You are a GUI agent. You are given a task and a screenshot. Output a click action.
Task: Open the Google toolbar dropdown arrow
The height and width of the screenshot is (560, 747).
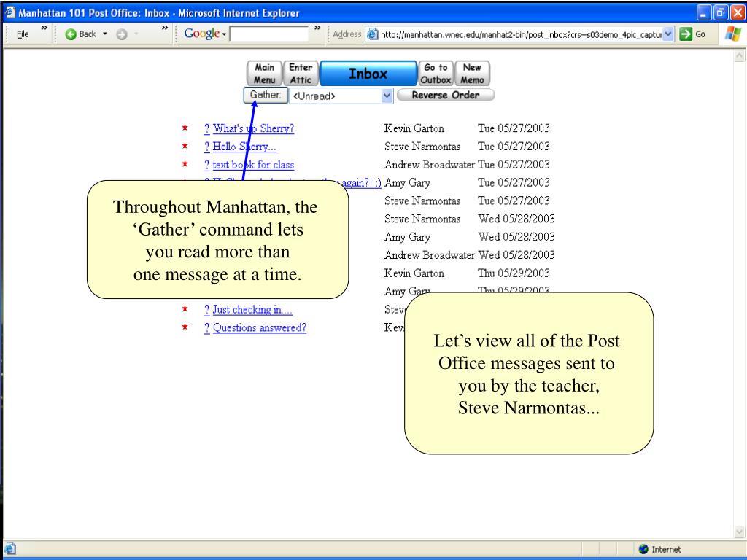pos(223,35)
